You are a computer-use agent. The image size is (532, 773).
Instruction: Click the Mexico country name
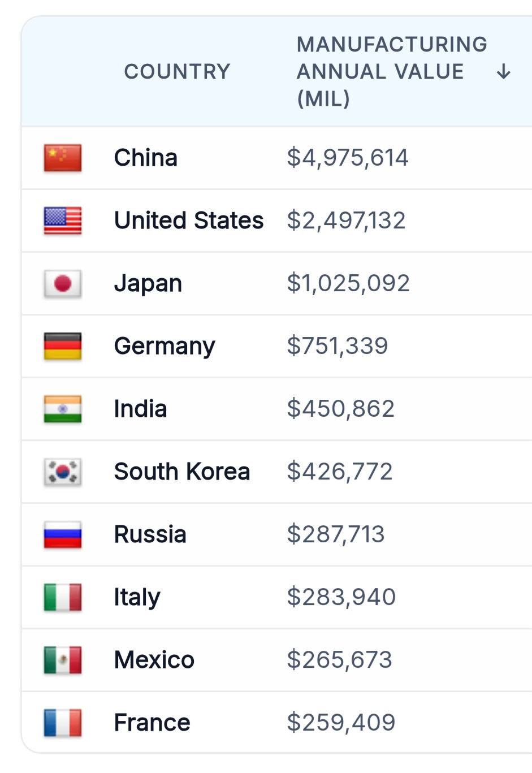click(x=154, y=660)
